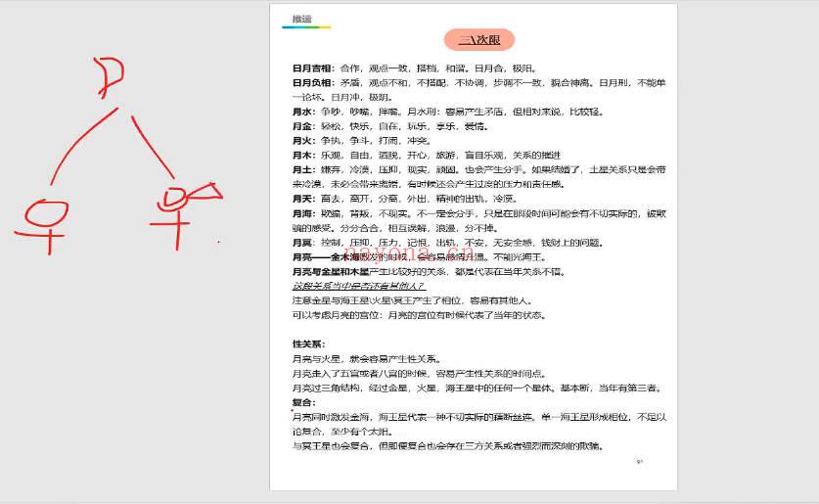This screenshot has height=504, width=819.
Task: Click the '性关系:' section heading
Action: (308, 344)
